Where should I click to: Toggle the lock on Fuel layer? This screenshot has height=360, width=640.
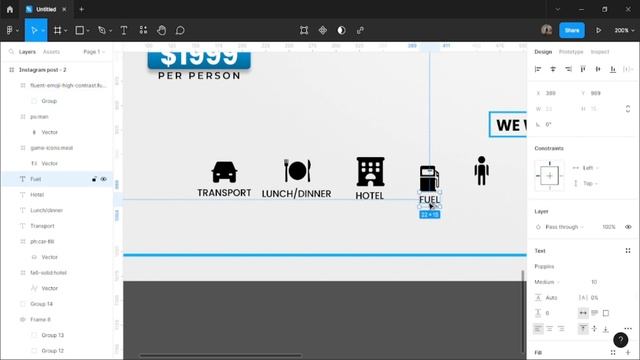(94, 179)
